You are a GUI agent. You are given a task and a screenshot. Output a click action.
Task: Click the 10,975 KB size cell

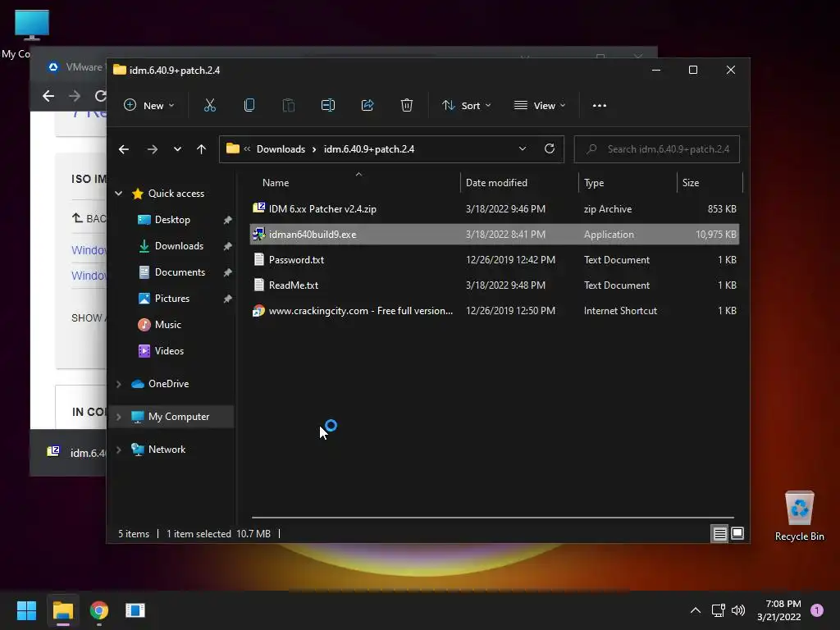715,234
